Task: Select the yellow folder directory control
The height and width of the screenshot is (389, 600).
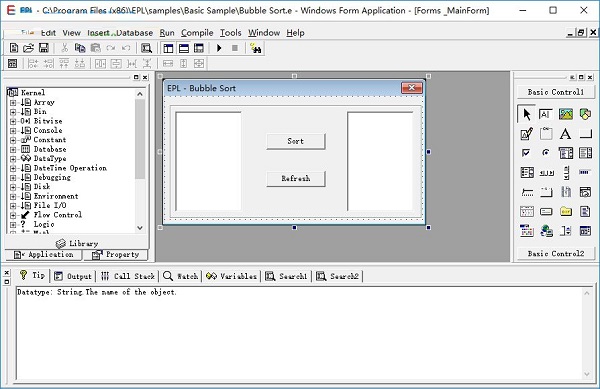Action: click(x=566, y=212)
